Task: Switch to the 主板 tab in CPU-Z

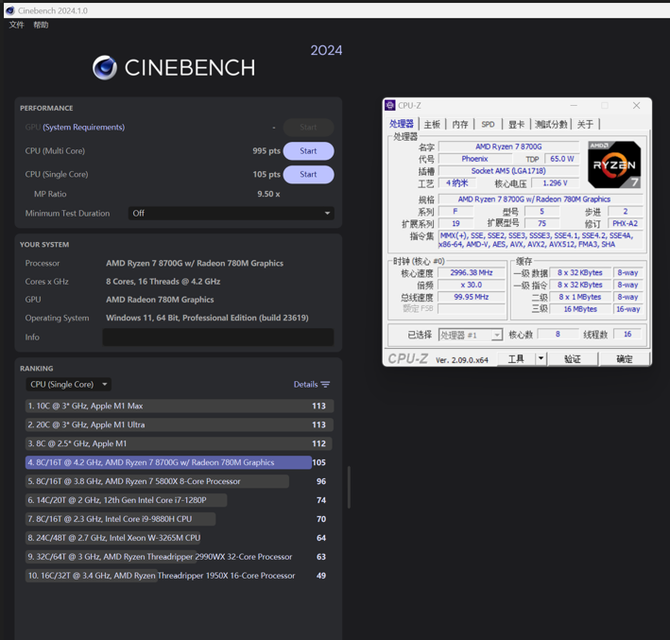Action: [x=432, y=124]
